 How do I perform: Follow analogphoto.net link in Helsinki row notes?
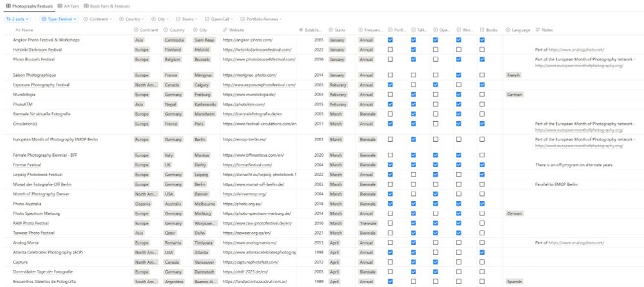[x=576, y=50]
